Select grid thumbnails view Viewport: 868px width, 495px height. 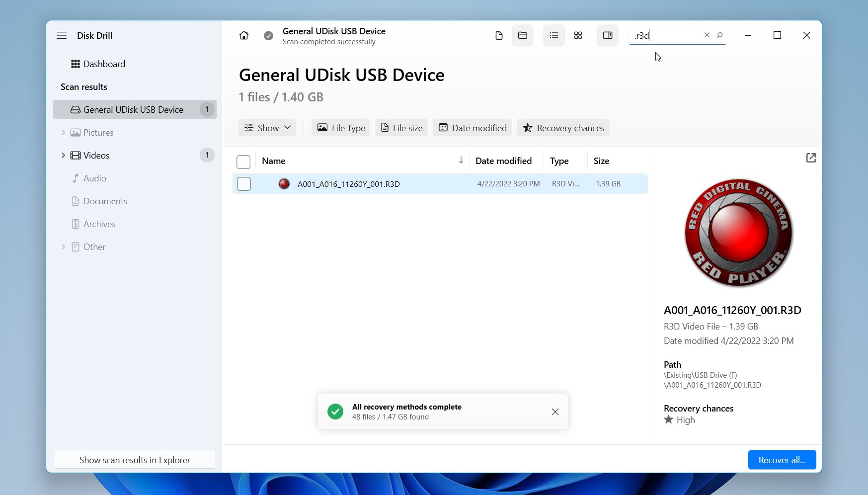pyautogui.click(x=578, y=35)
